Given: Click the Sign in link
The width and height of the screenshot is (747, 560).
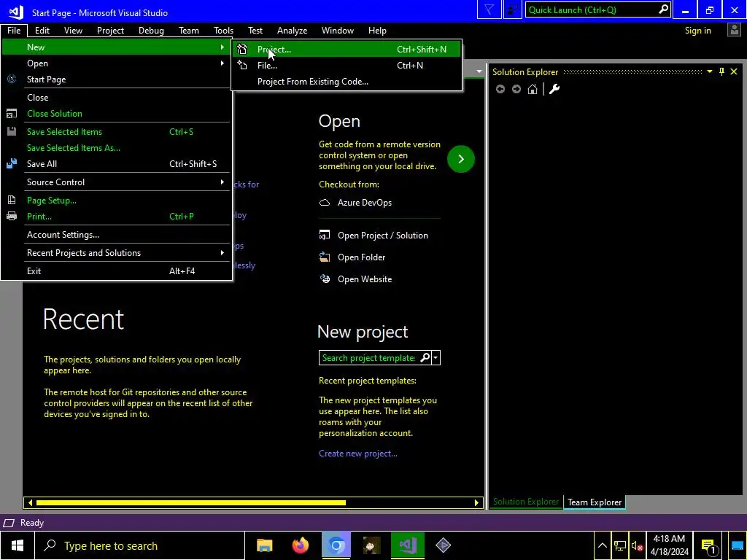Looking at the screenshot, I should [697, 31].
